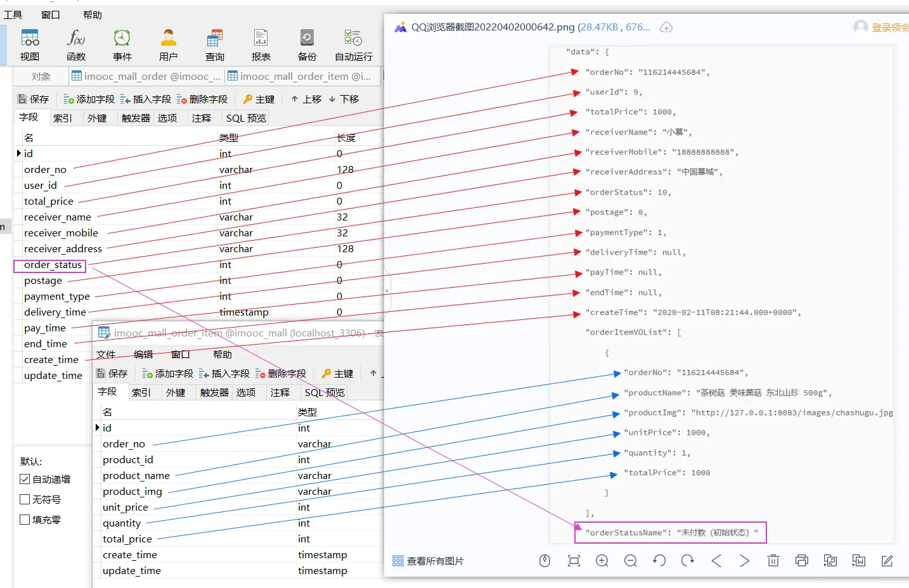
Task: Check the 填充零 checkbox
Action: tap(25, 520)
